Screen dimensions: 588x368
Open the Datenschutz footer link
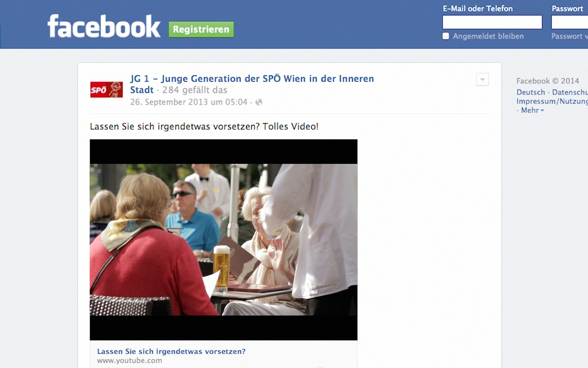[x=570, y=92]
